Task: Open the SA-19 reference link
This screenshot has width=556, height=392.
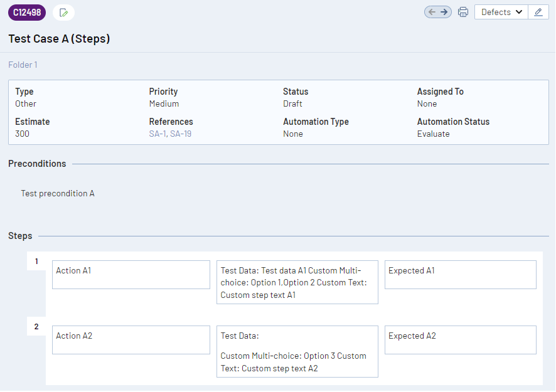Action: coord(181,134)
